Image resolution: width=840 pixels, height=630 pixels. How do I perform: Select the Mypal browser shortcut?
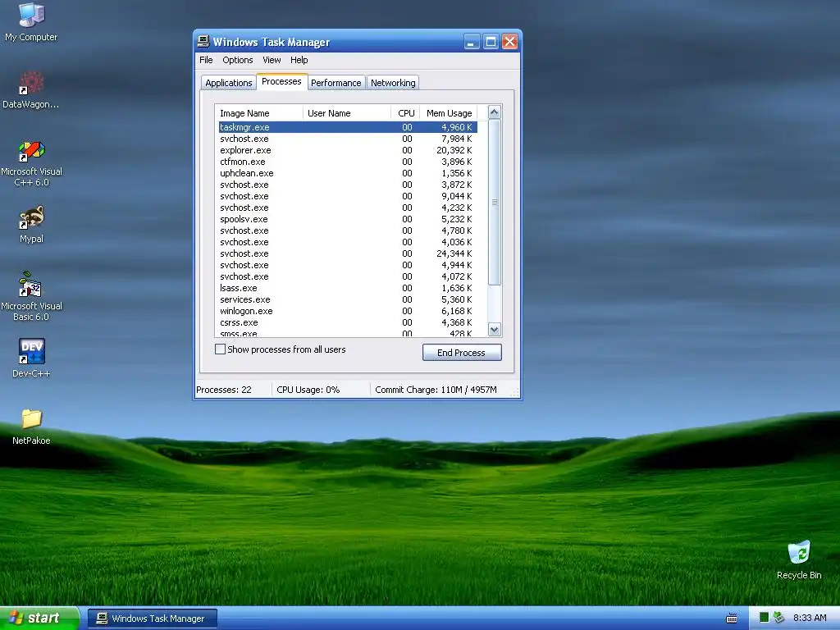tap(31, 224)
